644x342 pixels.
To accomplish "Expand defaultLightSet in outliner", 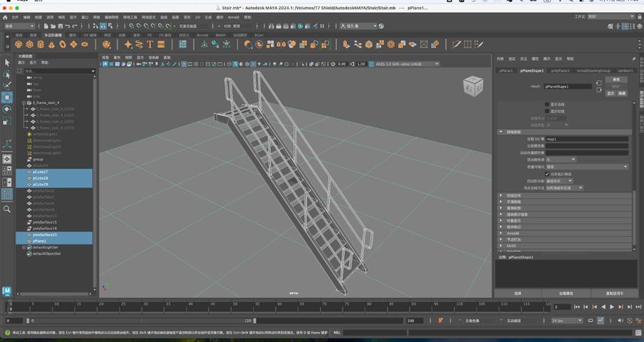I will [24, 247].
